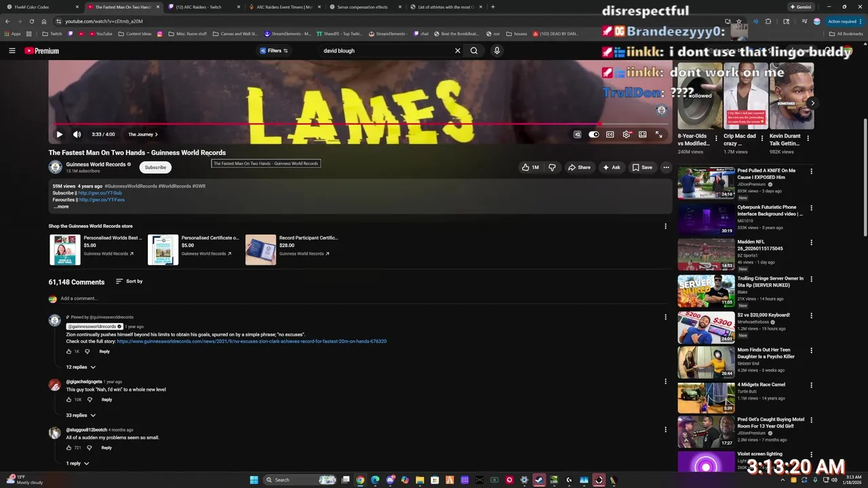Start voice search with microphone
This screenshot has width=868, height=488.
(497, 51)
